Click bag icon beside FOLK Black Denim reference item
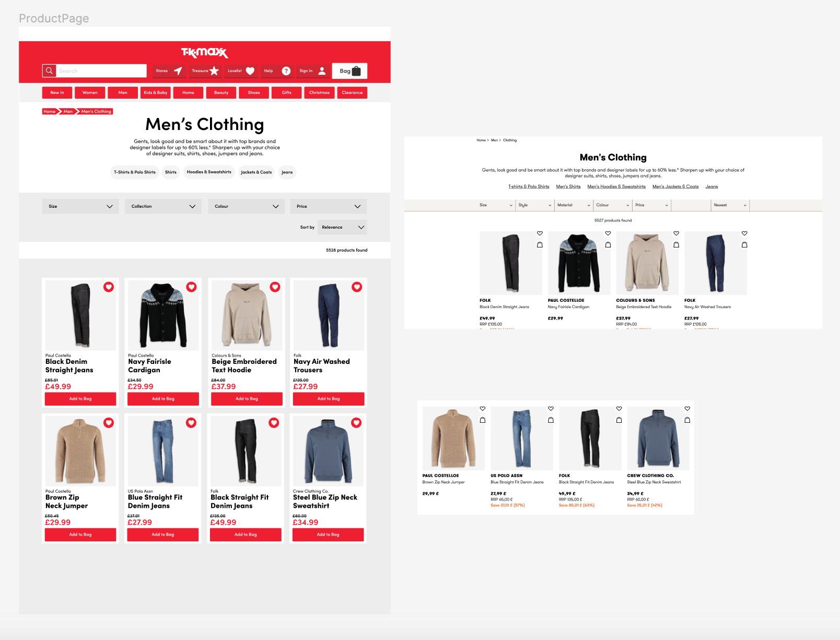This screenshot has width=840, height=640. (540, 244)
